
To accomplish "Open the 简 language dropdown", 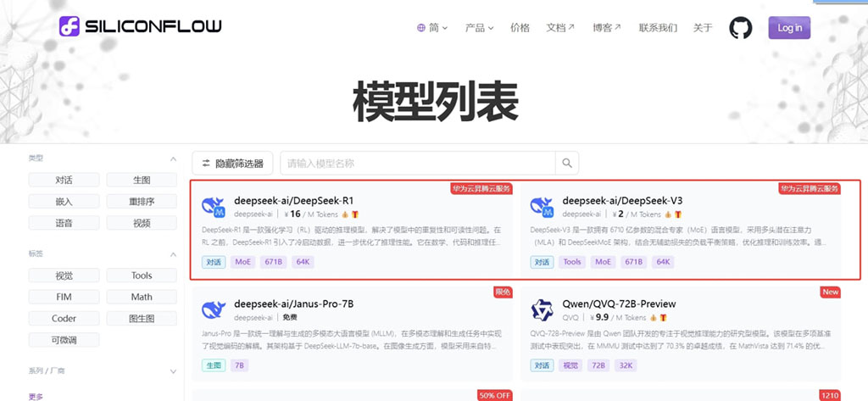I will pos(433,28).
